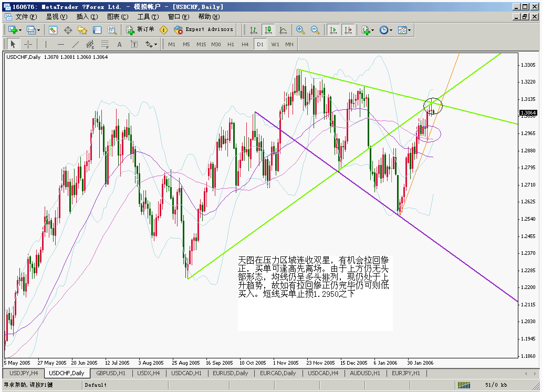542x392 pixels.
Task: Select the Vertical Line drawing tool
Action: pos(46,44)
